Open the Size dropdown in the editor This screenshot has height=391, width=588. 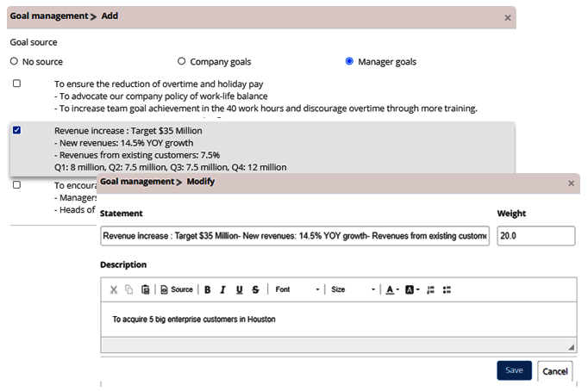[x=353, y=289]
